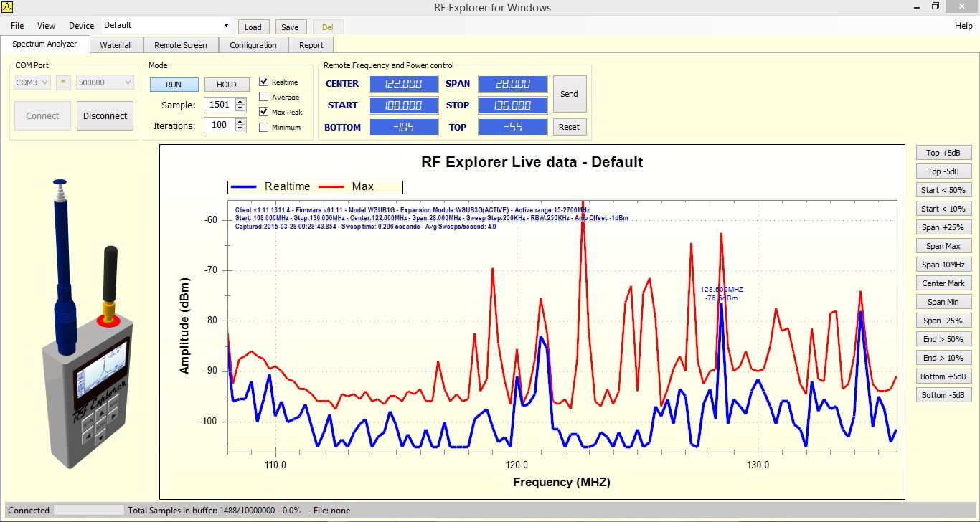Open the View menu
Screen dimensions: 980x522
pyautogui.click(x=46, y=26)
